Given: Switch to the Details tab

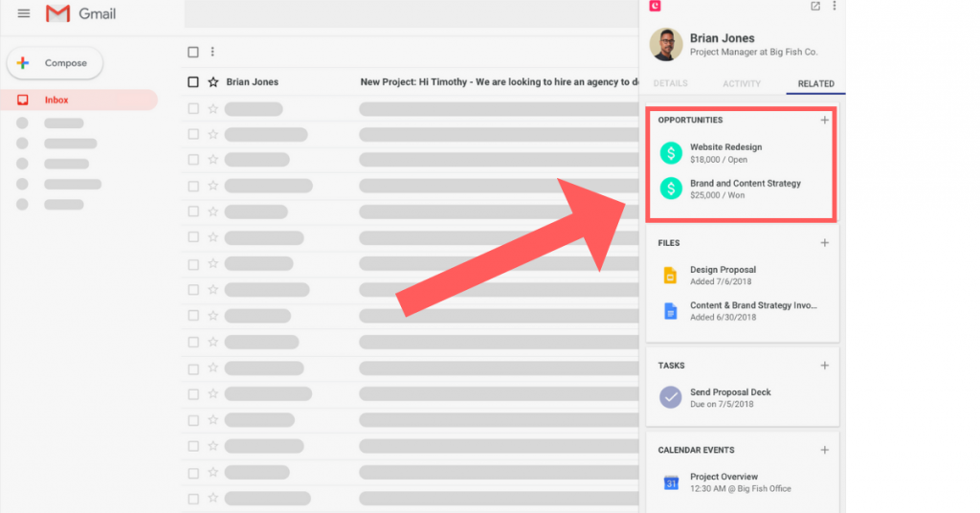Looking at the screenshot, I should (x=670, y=83).
